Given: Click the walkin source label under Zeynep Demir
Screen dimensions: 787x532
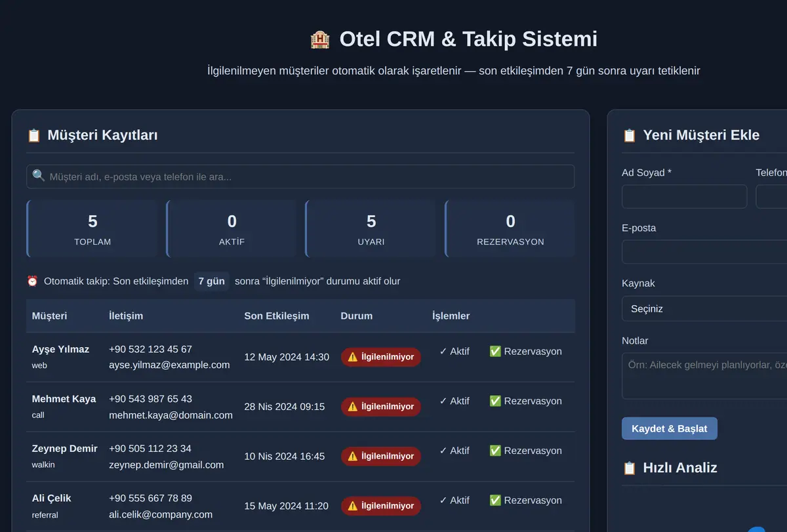Looking at the screenshot, I should (x=43, y=465).
